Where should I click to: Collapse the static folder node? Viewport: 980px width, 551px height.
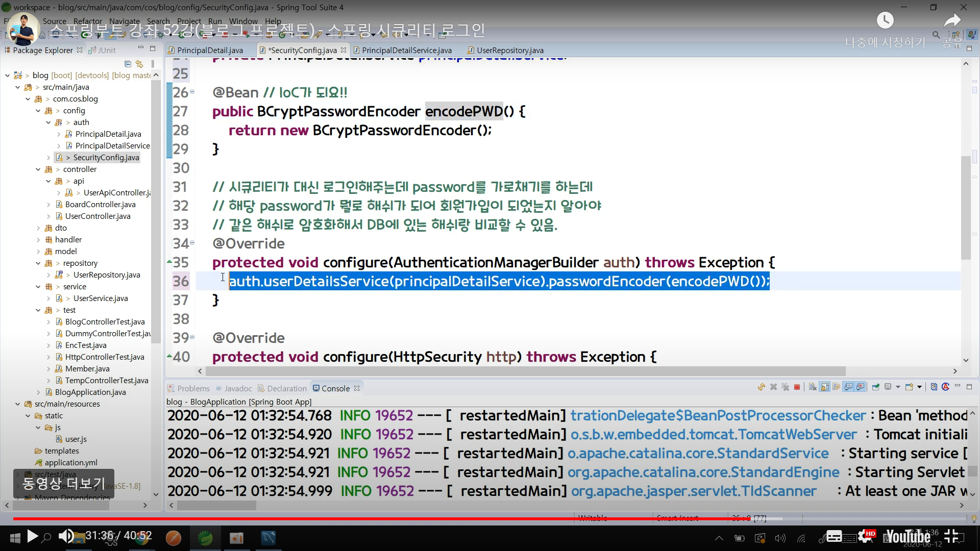28,416
